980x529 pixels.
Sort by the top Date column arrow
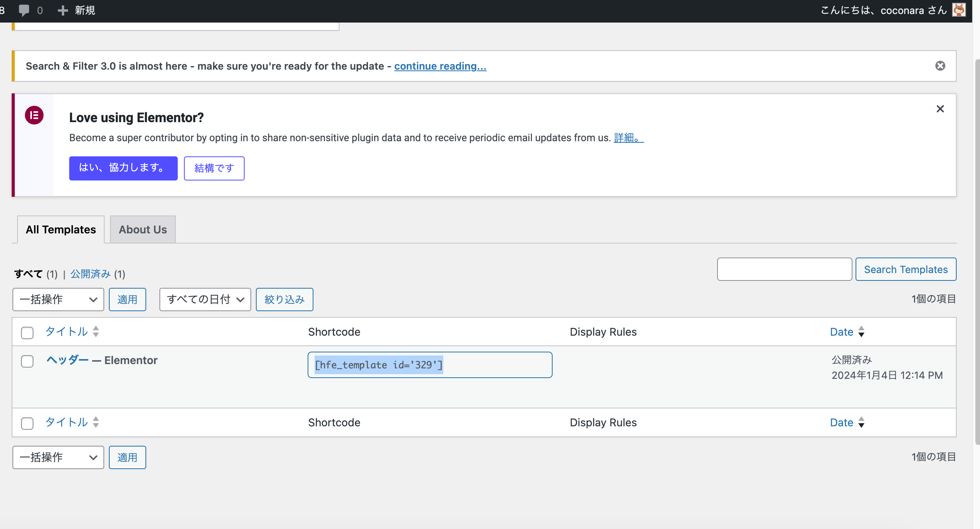coord(861,332)
